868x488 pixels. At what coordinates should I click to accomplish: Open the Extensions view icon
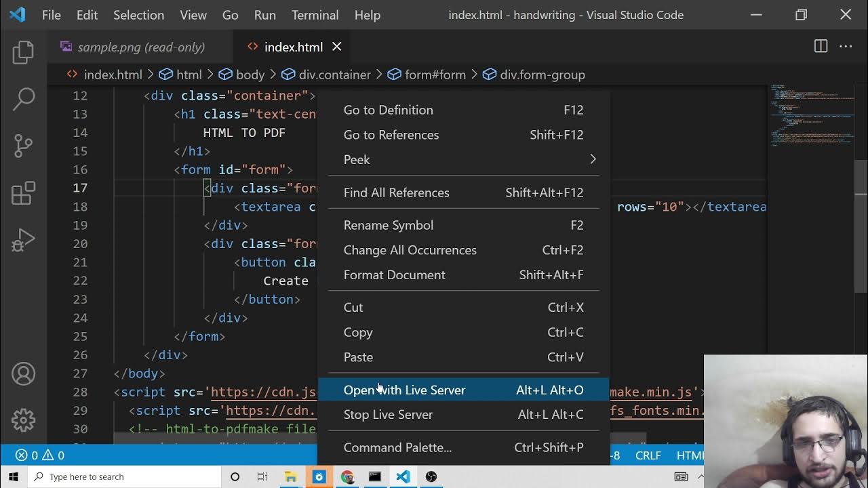click(23, 193)
